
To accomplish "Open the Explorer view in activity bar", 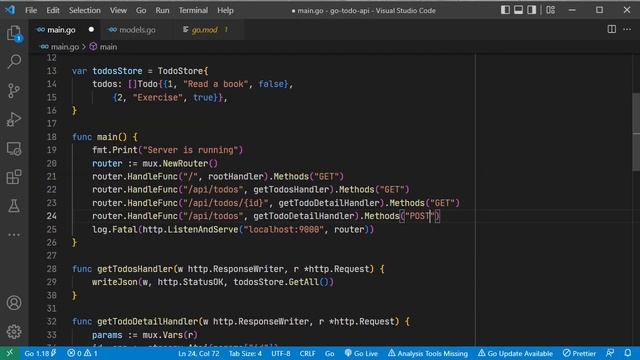I will coord(14,33).
